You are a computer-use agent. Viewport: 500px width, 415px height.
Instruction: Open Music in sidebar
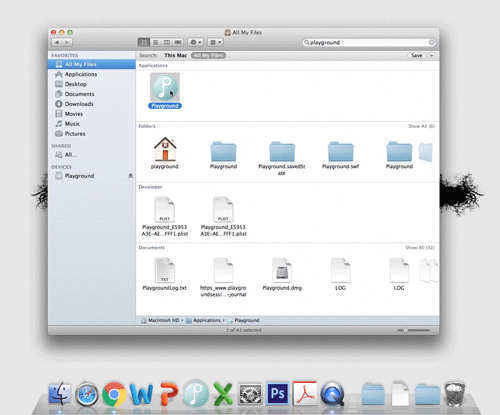click(92, 124)
